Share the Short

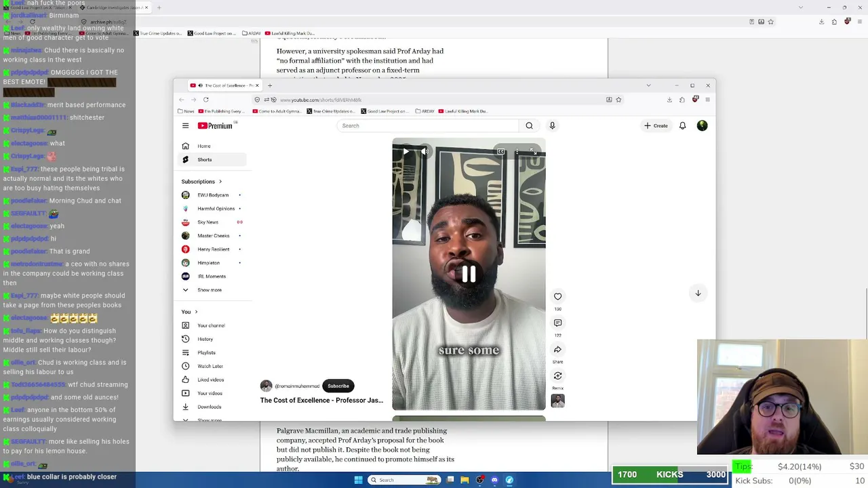click(x=557, y=350)
